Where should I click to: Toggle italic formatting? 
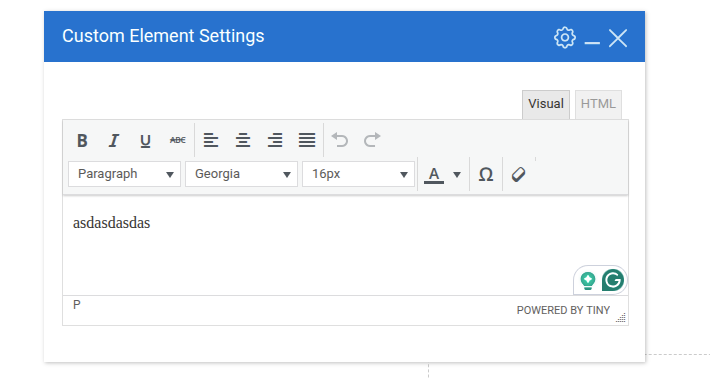(x=114, y=140)
